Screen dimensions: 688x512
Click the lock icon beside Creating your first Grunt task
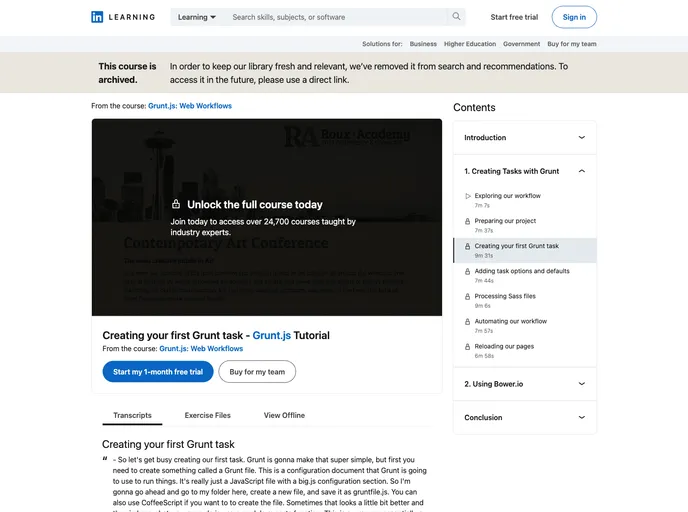467,246
